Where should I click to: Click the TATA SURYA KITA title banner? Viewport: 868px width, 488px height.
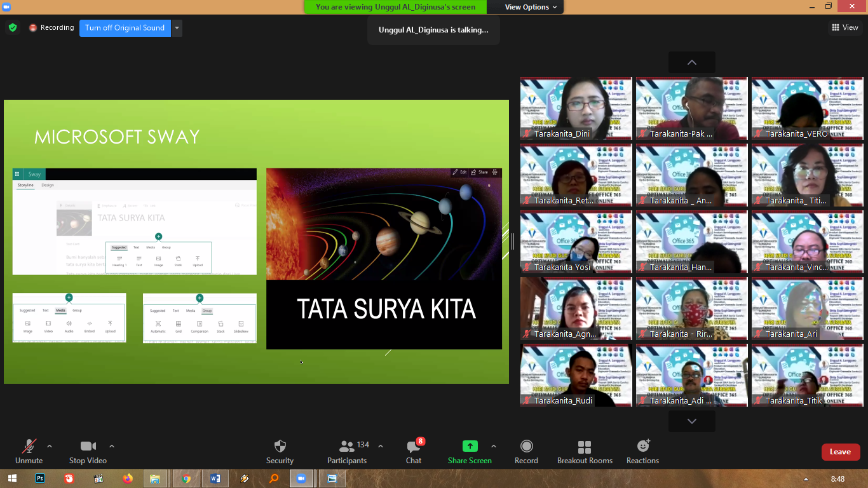click(386, 309)
